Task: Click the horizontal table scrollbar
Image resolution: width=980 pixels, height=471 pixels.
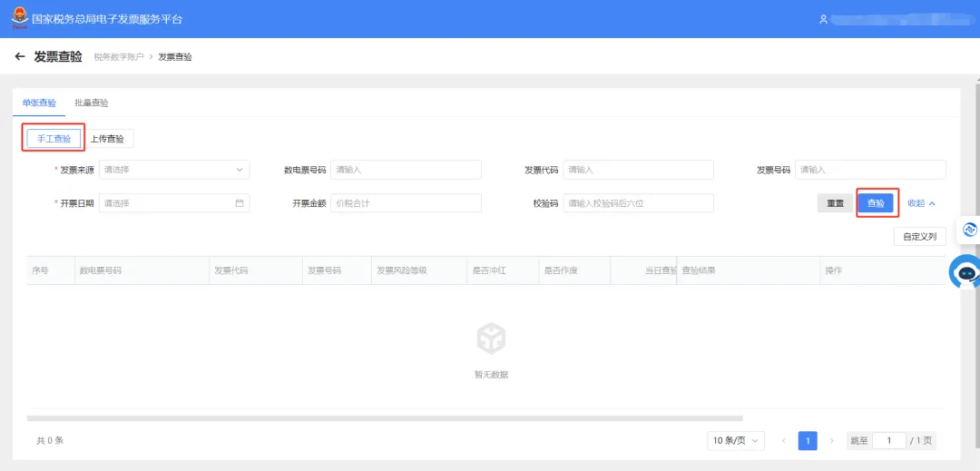Action: pos(385,417)
